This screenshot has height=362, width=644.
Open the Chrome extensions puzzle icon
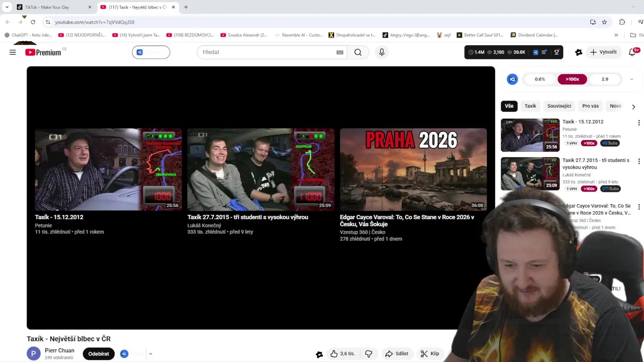622,22
